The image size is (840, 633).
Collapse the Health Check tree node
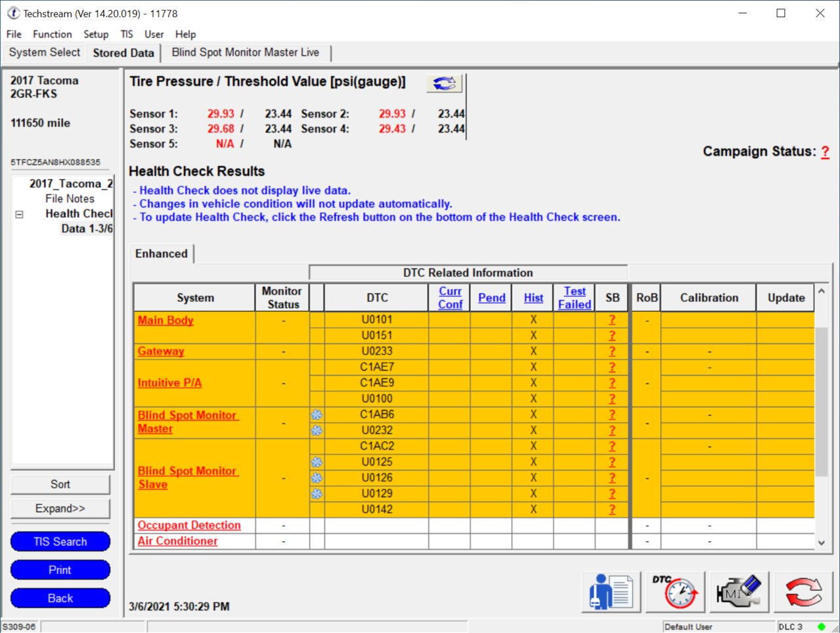click(19, 214)
